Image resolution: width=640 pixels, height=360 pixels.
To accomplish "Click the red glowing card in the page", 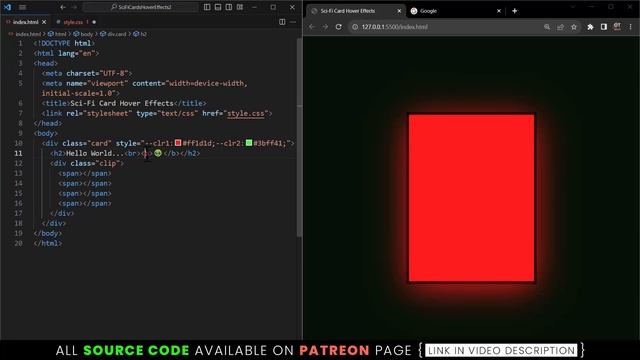I will coord(471,198).
